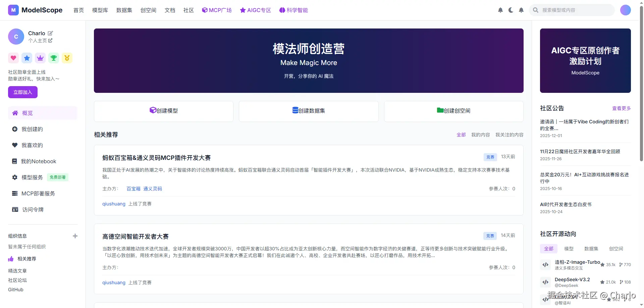Viewport: 644px width, 308px height.
Task: Click the search magnifier icon
Action: [536, 10]
